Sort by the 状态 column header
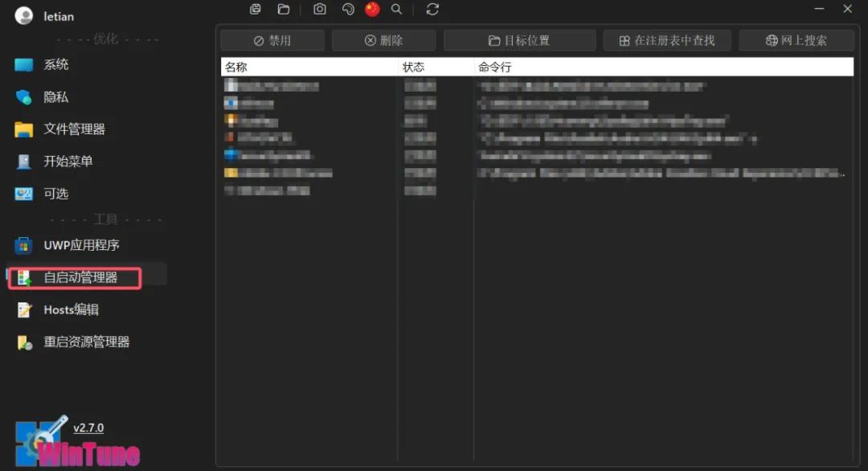 (436, 67)
